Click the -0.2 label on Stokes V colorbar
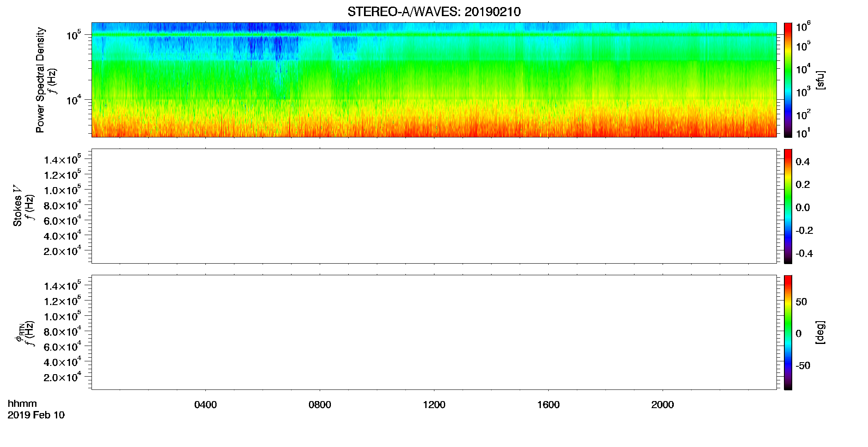Image resolution: width=868 pixels, height=447 pixels. (804, 231)
